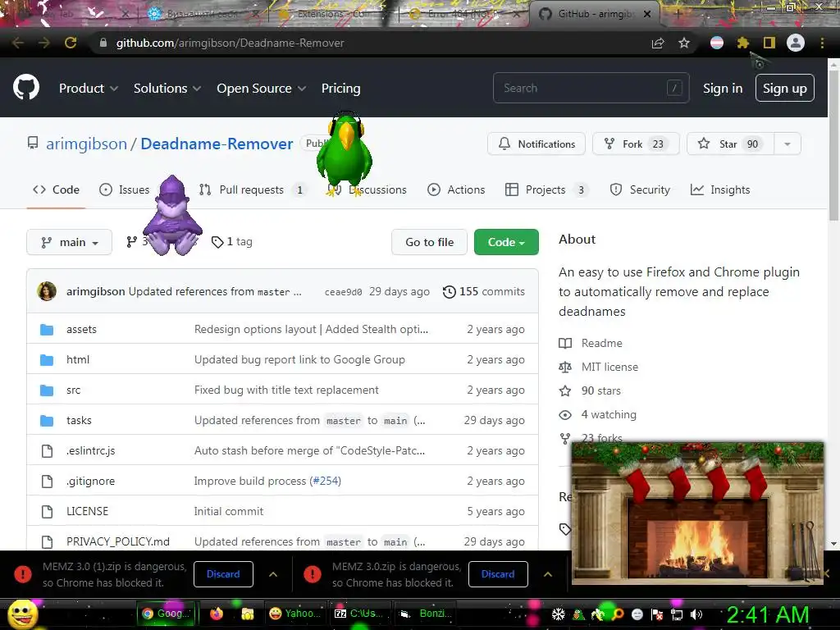This screenshot has width=840, height=630.
Task: Click the tag icon next to 1 tag
Action: [217, 242]
